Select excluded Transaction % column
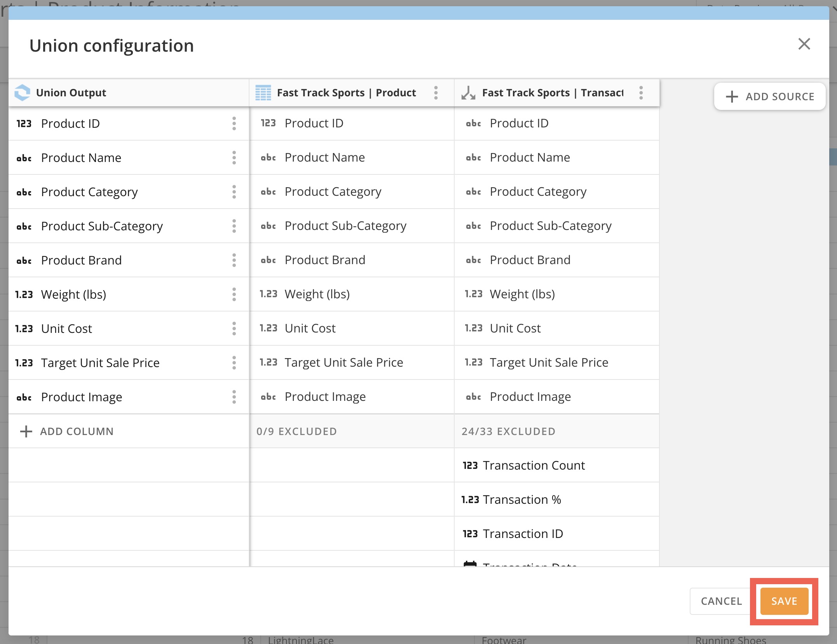837x644 pixels. point(521,500)
